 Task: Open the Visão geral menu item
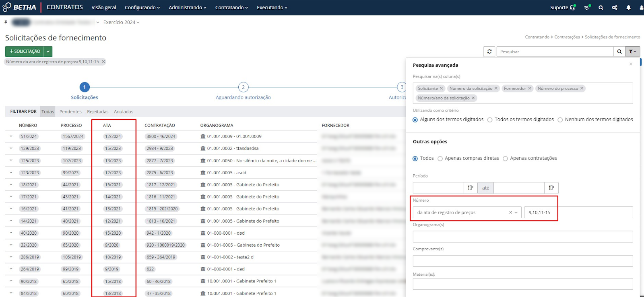(x=103, y=8)
